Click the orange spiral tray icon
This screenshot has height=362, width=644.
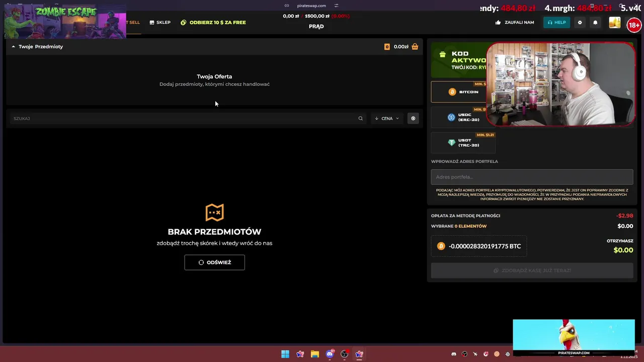click(497, 354)
